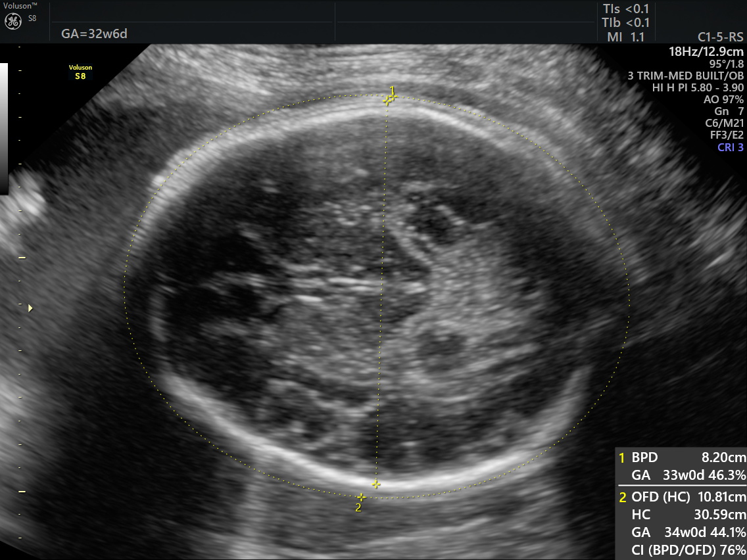This screenshot has height=560, width=747.
Task: Click the AO 97% acoustic output indicator
Action: pyautogui.click(x=723, y=99)
